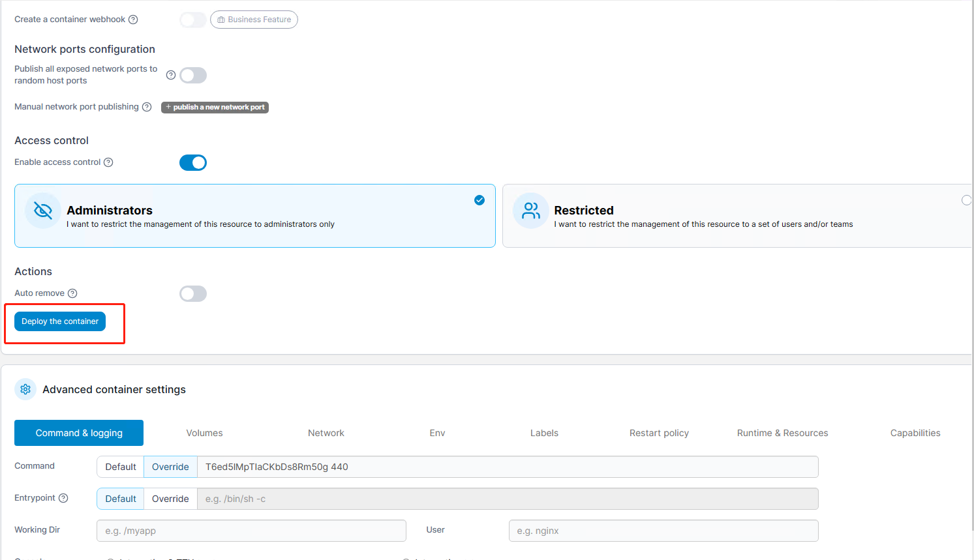Click the Restricted users icon
The image size is (974, 560).
point(531,211)
